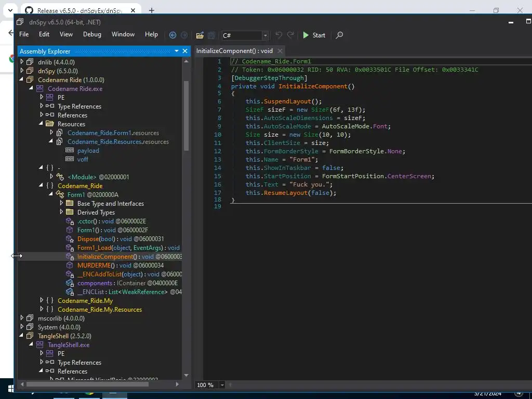
Task: Open the View menu
Action: point(66,34)
